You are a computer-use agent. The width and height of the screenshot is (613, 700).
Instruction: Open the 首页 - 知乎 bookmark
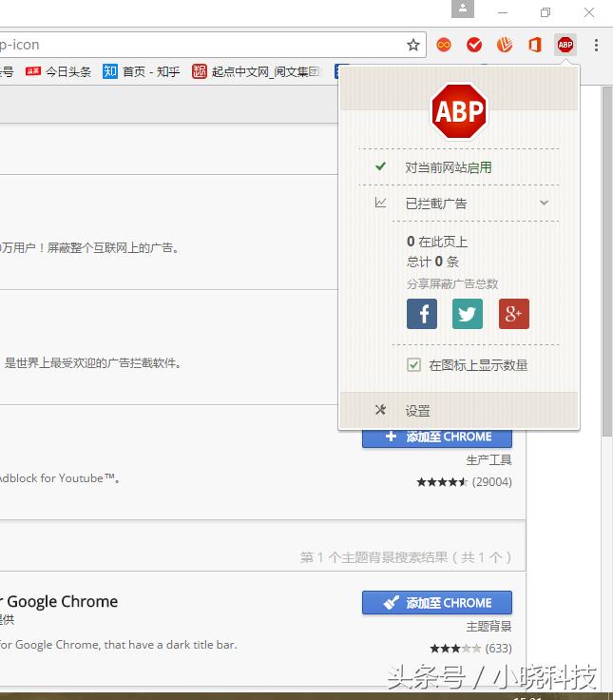pos(141,71)
